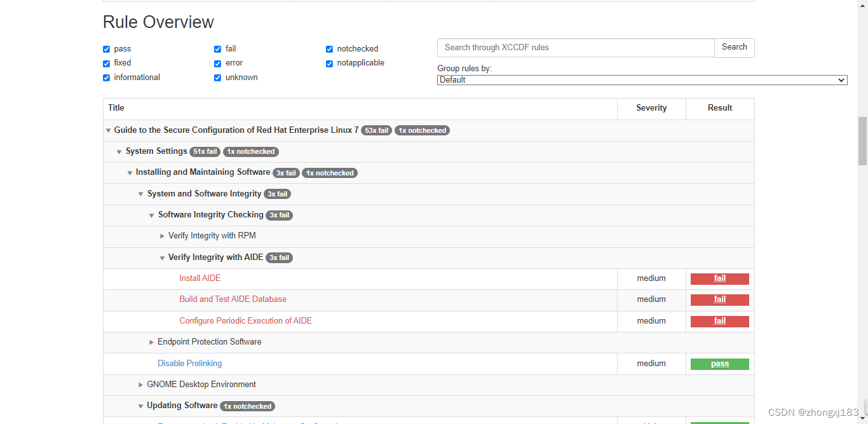
Task: Expand "Endpoint Protection Software" section
Action: 152,342
